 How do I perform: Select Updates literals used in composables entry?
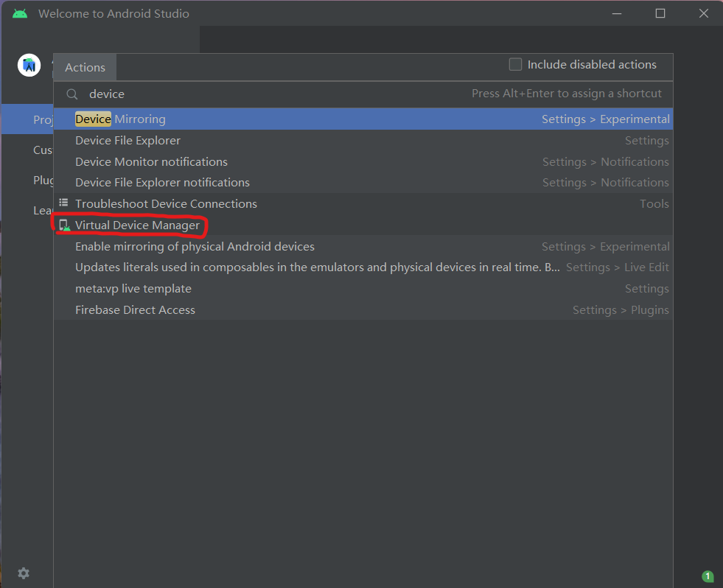point(363,267)
